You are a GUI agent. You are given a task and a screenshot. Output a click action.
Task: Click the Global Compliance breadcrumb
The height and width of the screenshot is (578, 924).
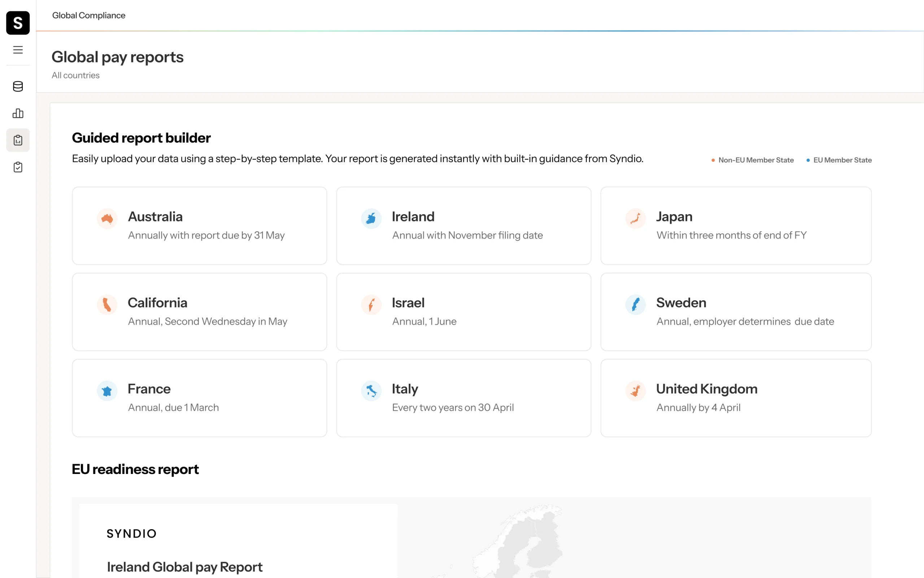(x=89, y=15)
